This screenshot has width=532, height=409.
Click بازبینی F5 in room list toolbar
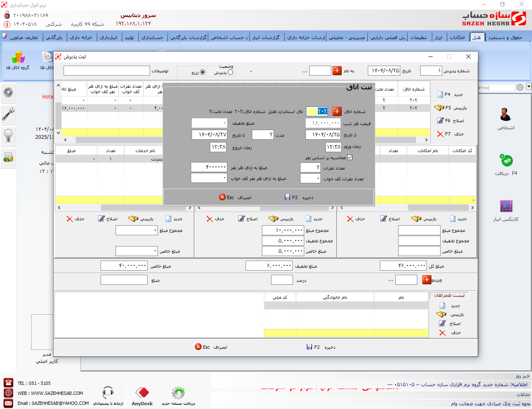(451, 108)
